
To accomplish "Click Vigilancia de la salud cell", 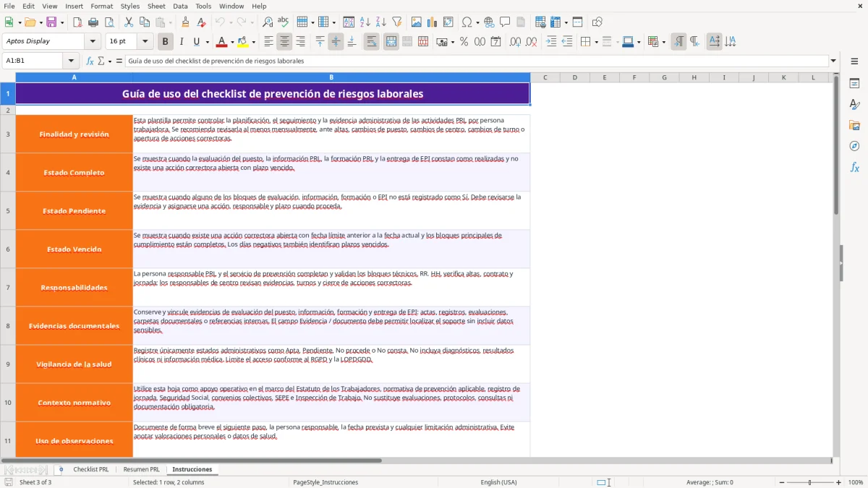I will click(x=75, y=364).
